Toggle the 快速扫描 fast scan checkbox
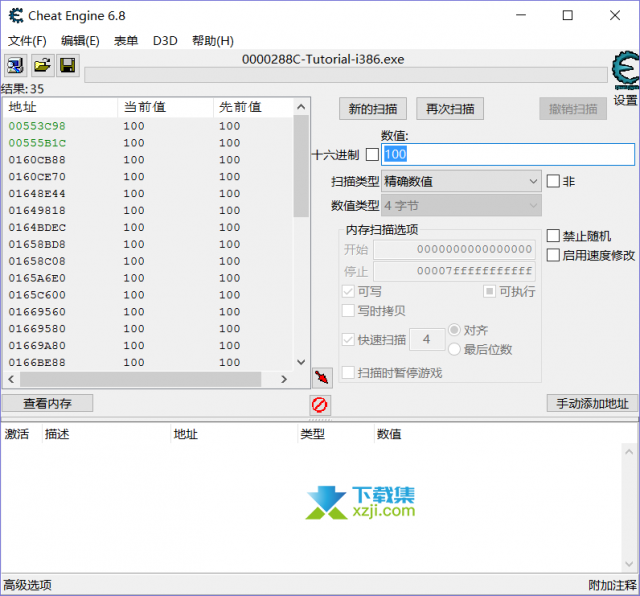 (348, 340)
